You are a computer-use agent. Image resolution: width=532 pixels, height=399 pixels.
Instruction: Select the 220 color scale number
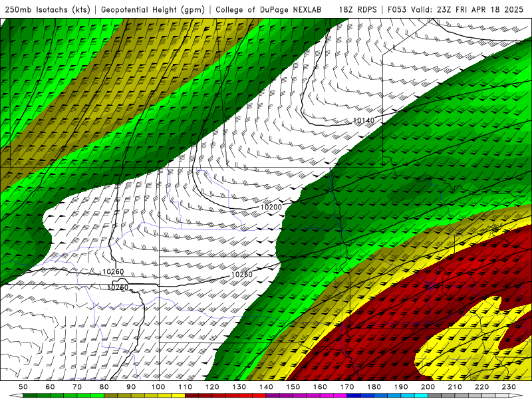[x=481, y=387]
